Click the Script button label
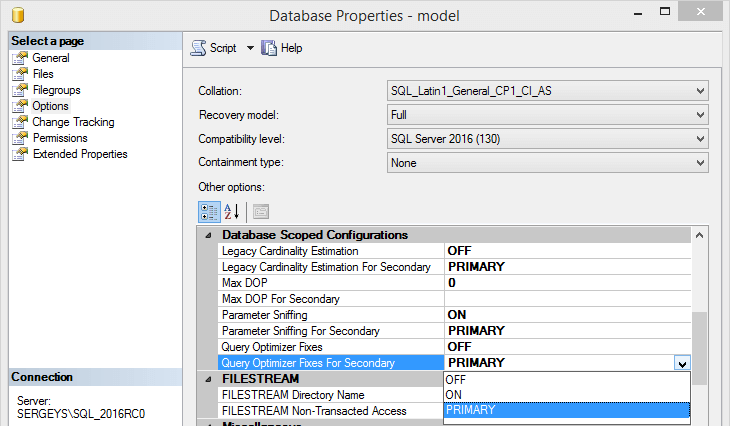730x426 pixels. tap(223, 48)
